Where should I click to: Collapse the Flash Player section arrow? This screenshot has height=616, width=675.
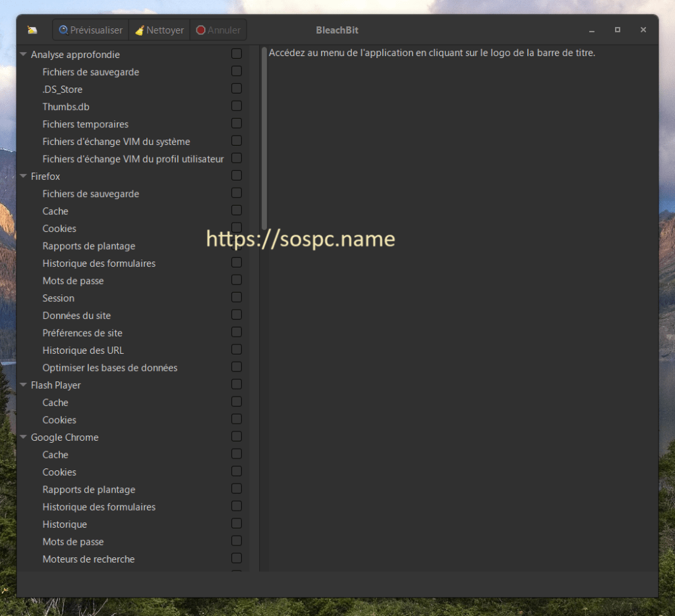tap(24, 385)
